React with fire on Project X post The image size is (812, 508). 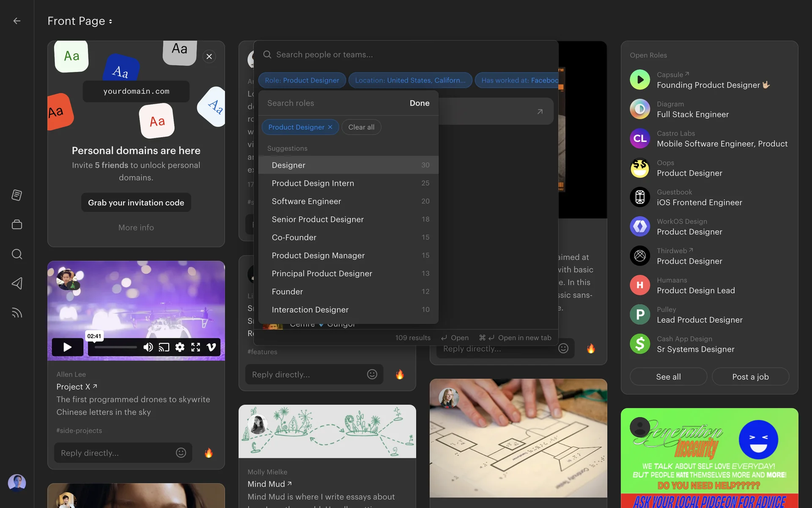click(208, 453)
